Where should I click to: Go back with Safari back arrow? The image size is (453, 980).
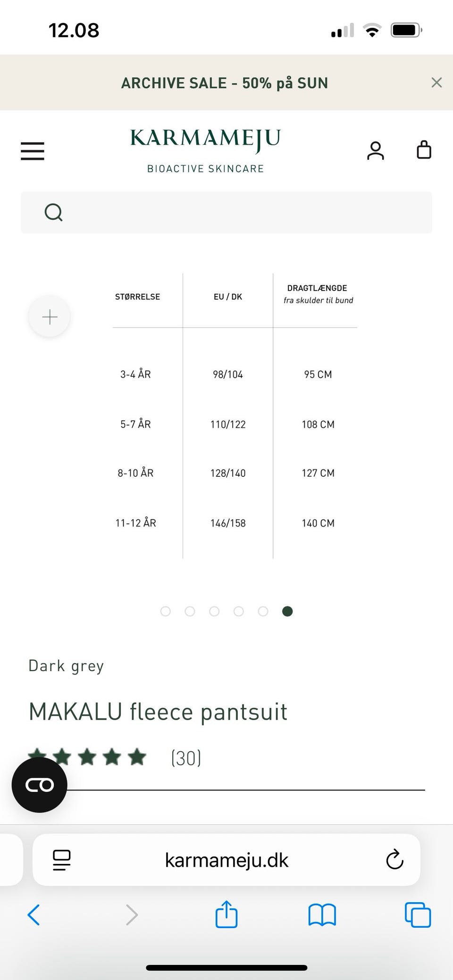[34, 915]
